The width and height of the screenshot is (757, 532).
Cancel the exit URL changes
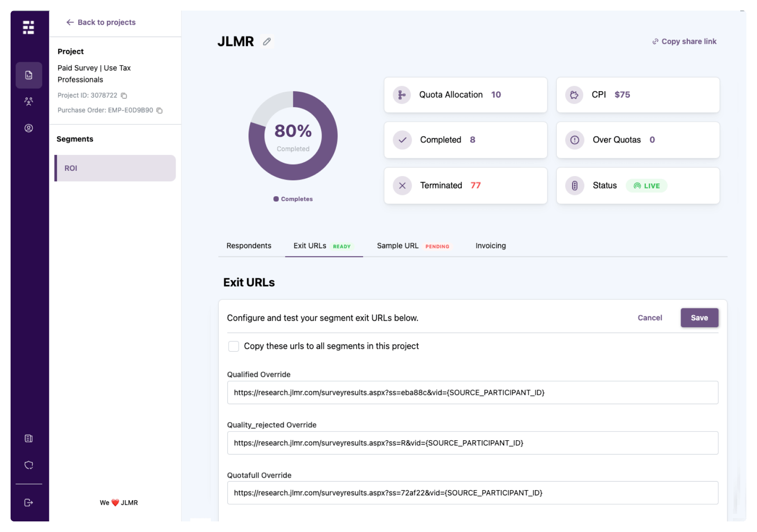point(650,318)
